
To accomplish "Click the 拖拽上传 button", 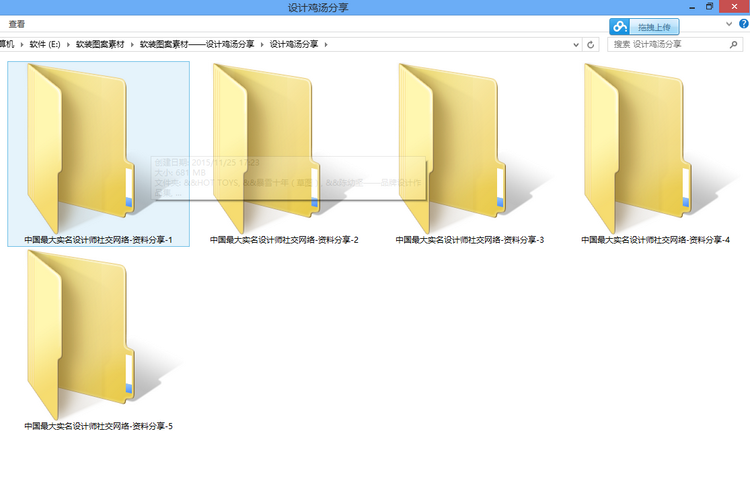I will pos(654,27).
